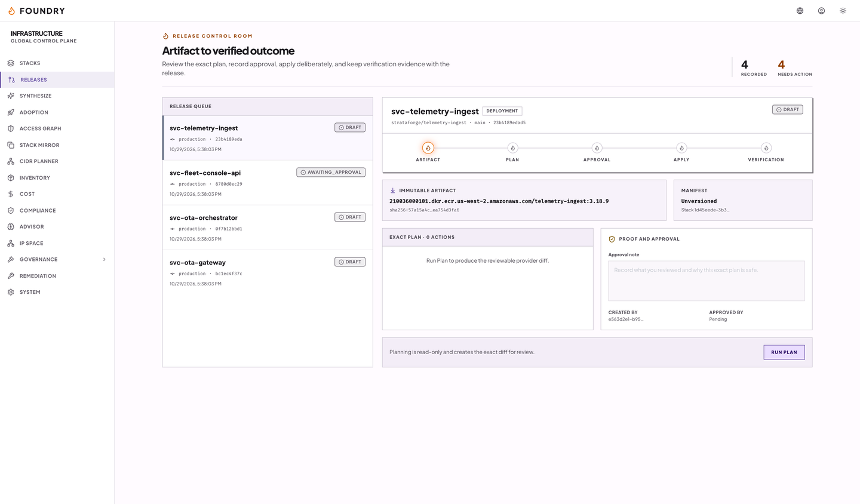The height and width of the screenshot is (504, 860).
Task: Open Stacks in the sidebar
Action: coord(57,63)
